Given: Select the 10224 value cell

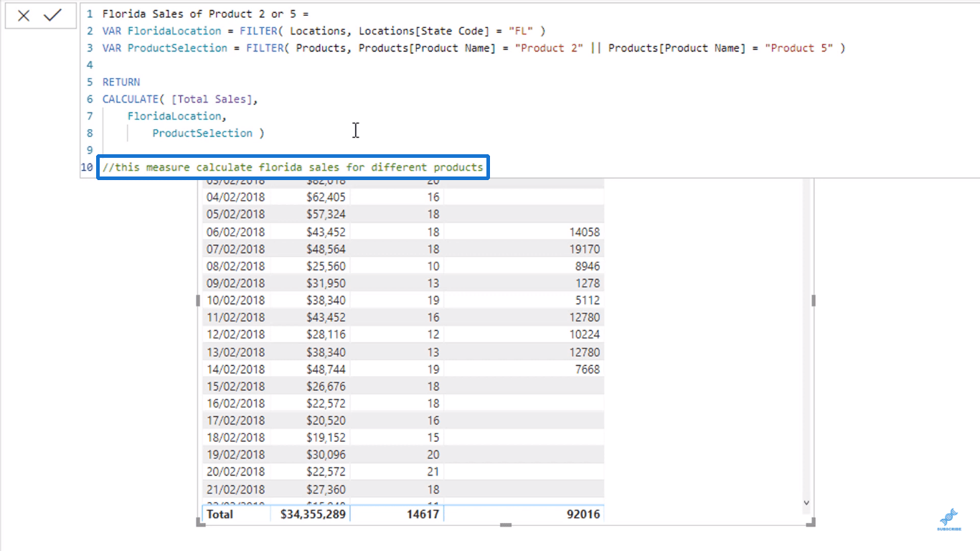Looking at the screenshot, I should pyautogui.click(x=583, y=334).
